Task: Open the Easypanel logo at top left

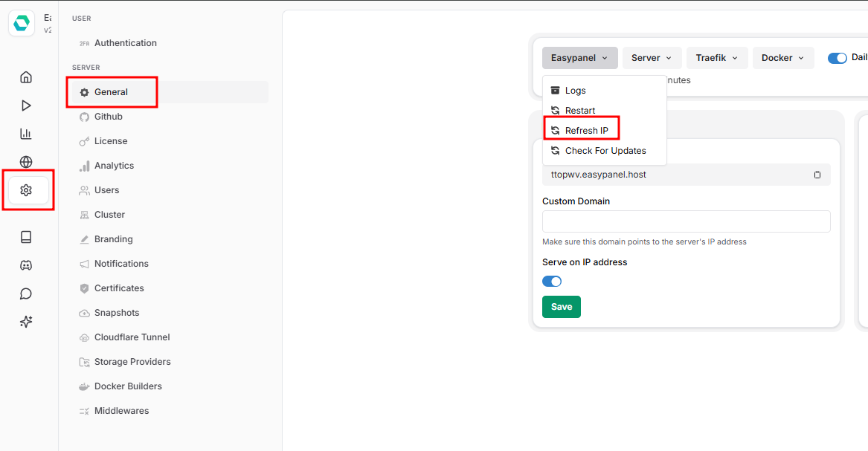Action: pos(22,23)
